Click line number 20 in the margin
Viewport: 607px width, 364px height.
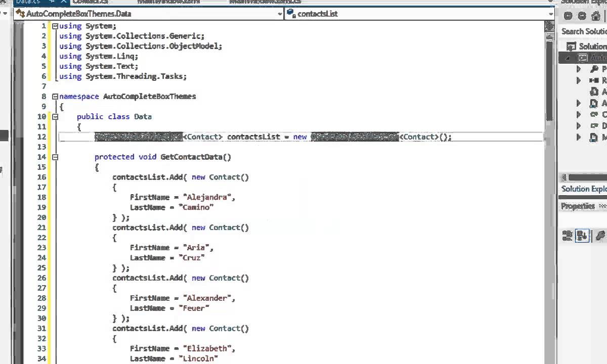click(41, 217)
